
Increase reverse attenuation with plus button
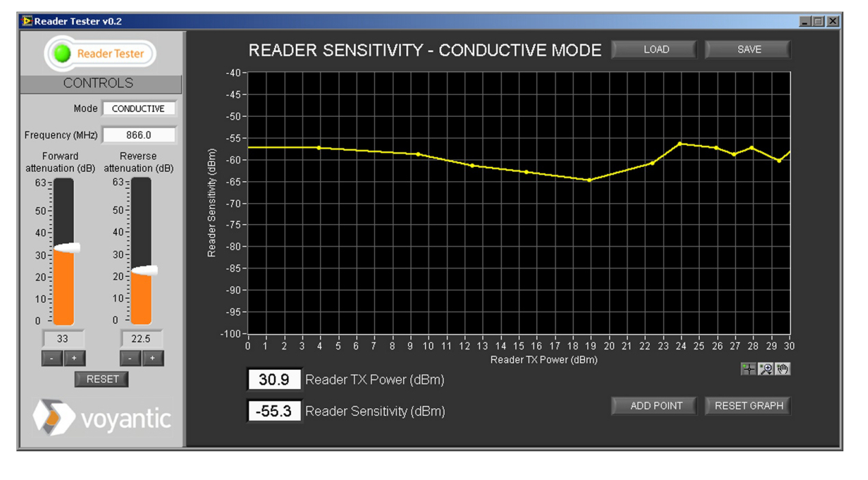152,358
